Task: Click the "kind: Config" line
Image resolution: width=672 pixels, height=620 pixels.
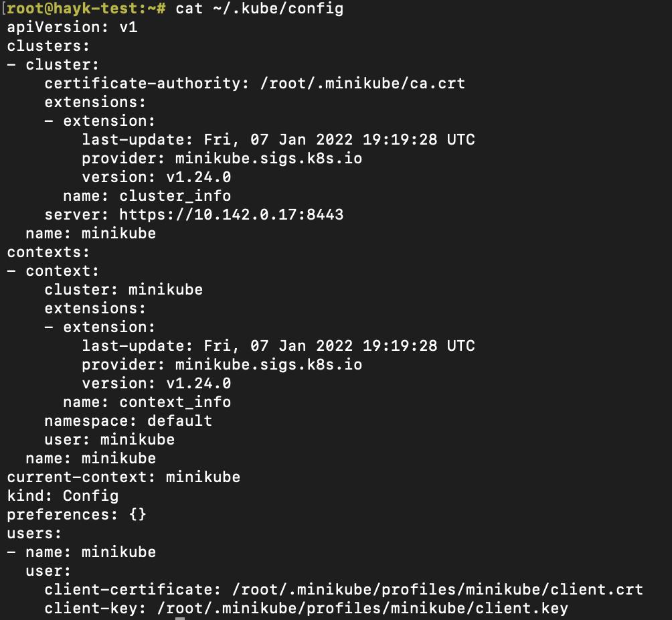Action: [x=62, y=496]
